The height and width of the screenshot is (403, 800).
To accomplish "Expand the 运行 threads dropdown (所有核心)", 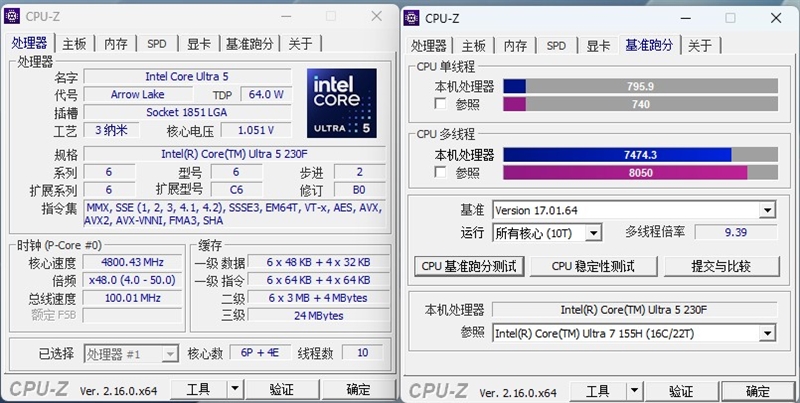I will click(593, 233).
